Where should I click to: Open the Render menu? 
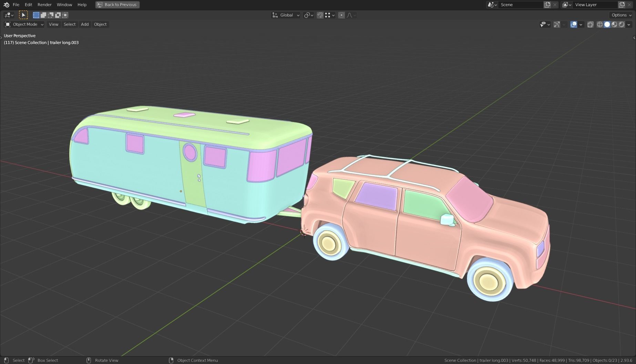44,4
